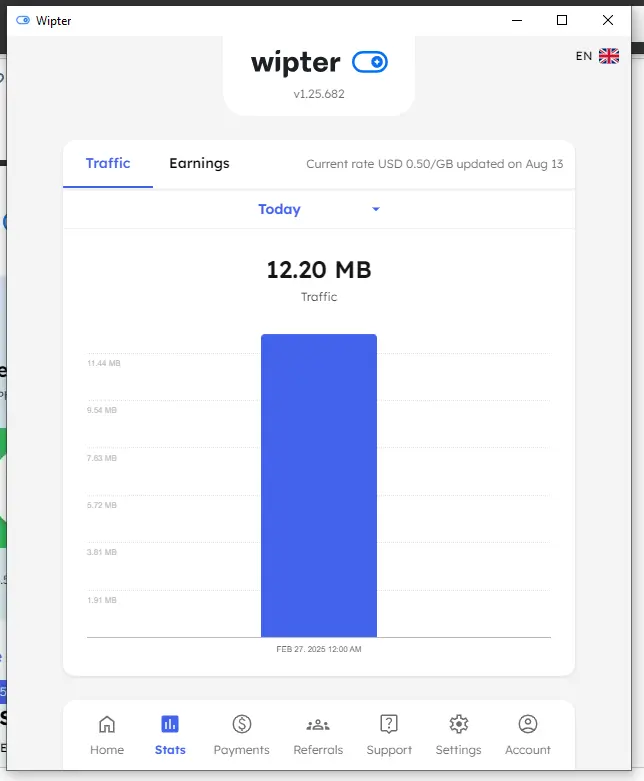Minimize the Wipter window

[x=517, y=20]
